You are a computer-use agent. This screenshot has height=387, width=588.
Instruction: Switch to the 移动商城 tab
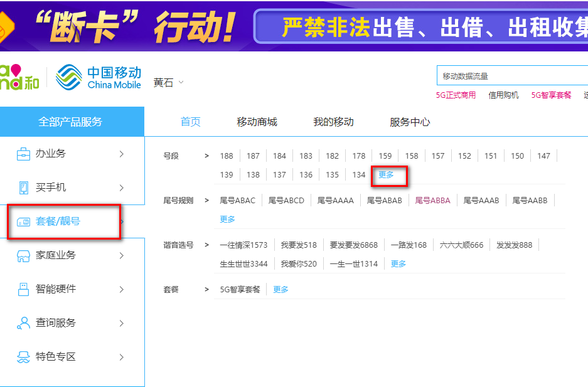coord(257,122)
